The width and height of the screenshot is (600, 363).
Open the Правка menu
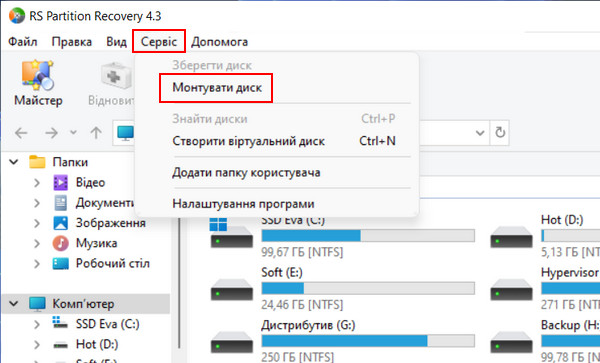pyautogui.click(x=72, y=41)
